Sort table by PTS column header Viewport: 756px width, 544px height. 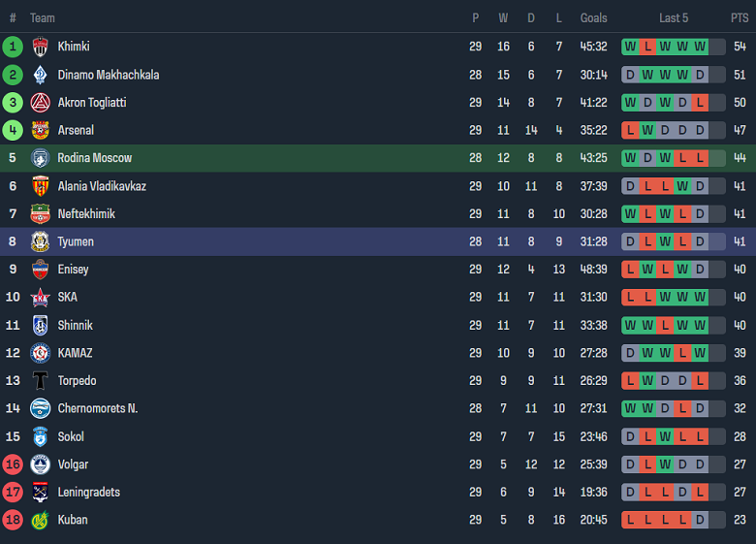[x=740, y=18]
